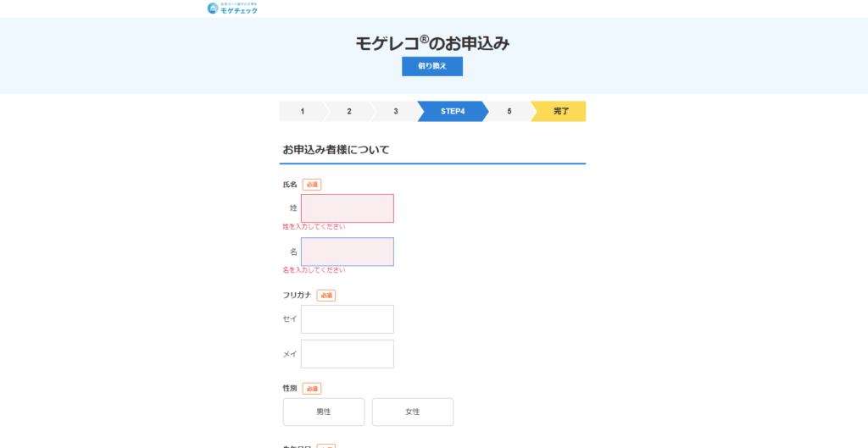Go to step 3 in the progress bar
The height and width of the screenshot is (448, 868).
pos(395,111)
